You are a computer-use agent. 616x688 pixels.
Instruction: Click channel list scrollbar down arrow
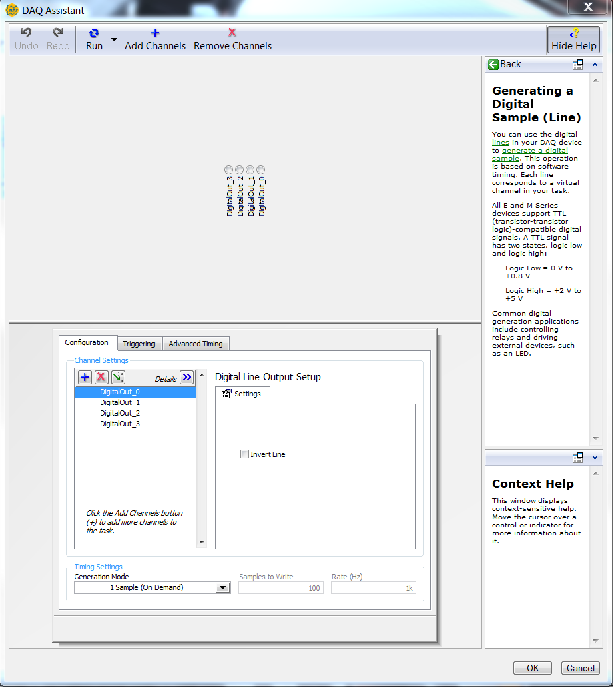[x=202, y=543]
